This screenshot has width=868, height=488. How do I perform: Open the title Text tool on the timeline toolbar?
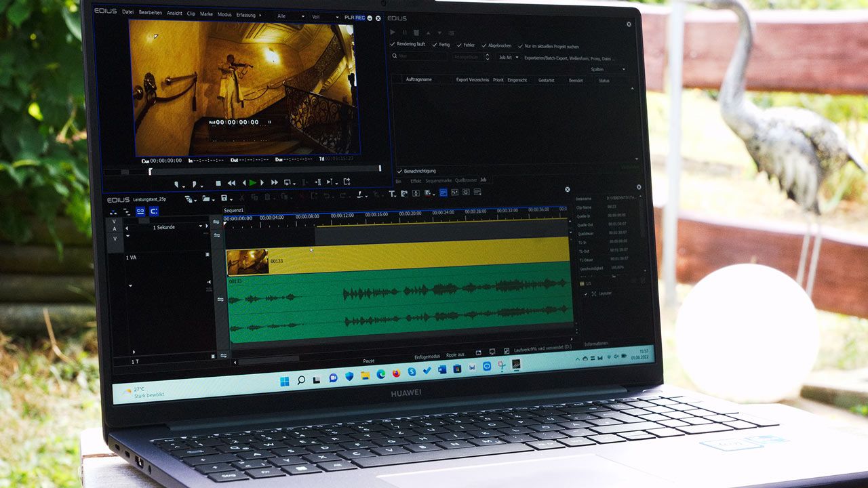click(x=391, y=199)
